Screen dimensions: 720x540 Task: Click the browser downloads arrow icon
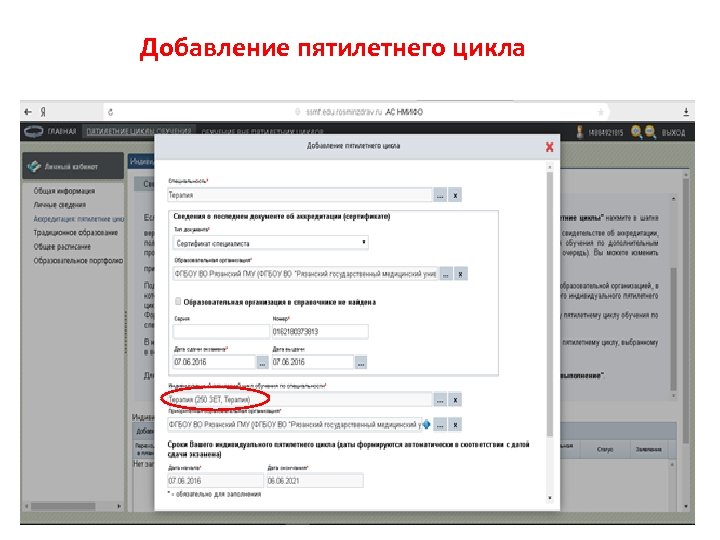click(686, 112)
